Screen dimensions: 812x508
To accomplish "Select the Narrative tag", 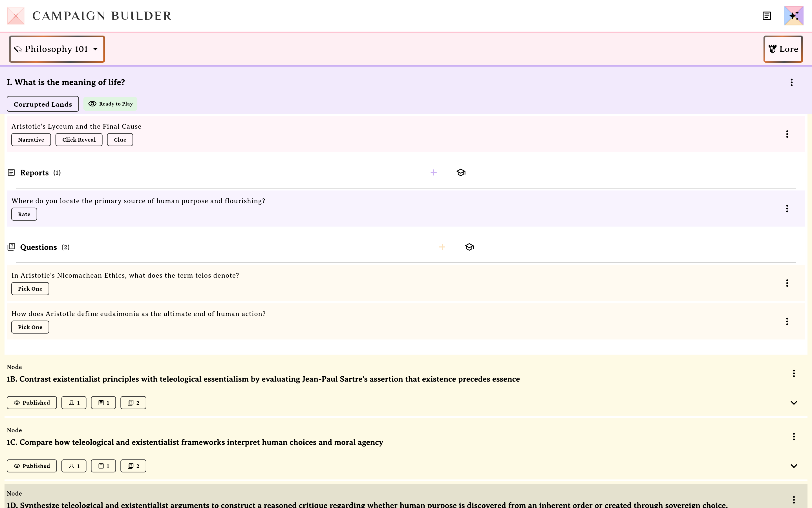I will click(31, 140).
